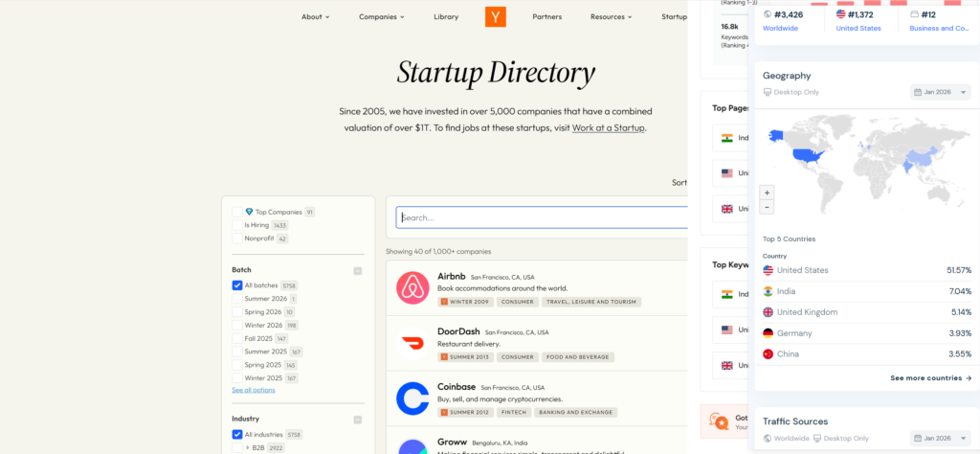Screen dimensions: 980x454
Task: Open the Geography Jan 2026 date dropdown
Action: click(934, 92)
